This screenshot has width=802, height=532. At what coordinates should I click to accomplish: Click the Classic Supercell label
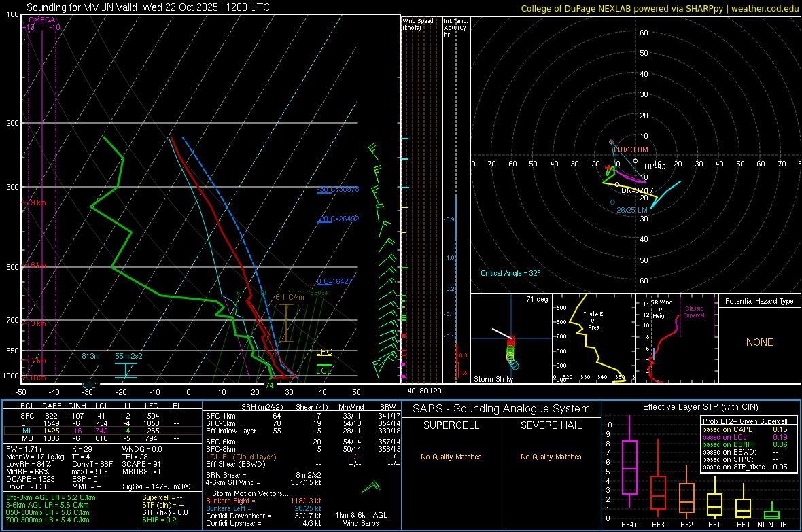[695, 312]
